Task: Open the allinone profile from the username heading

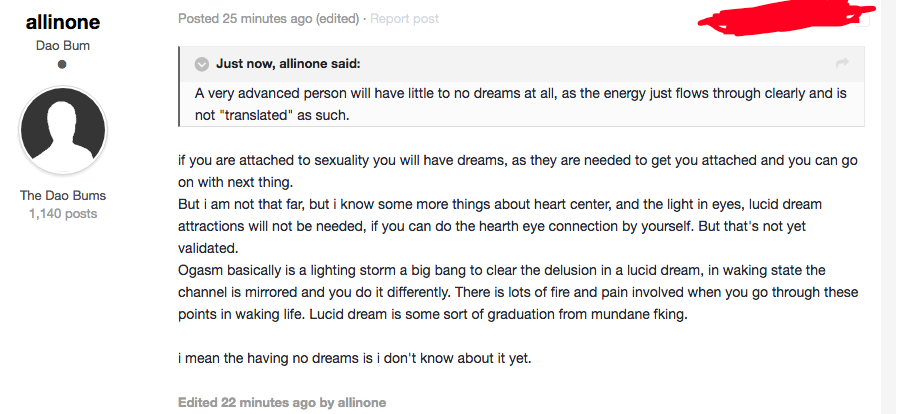Action: click(x=62, y=22)
